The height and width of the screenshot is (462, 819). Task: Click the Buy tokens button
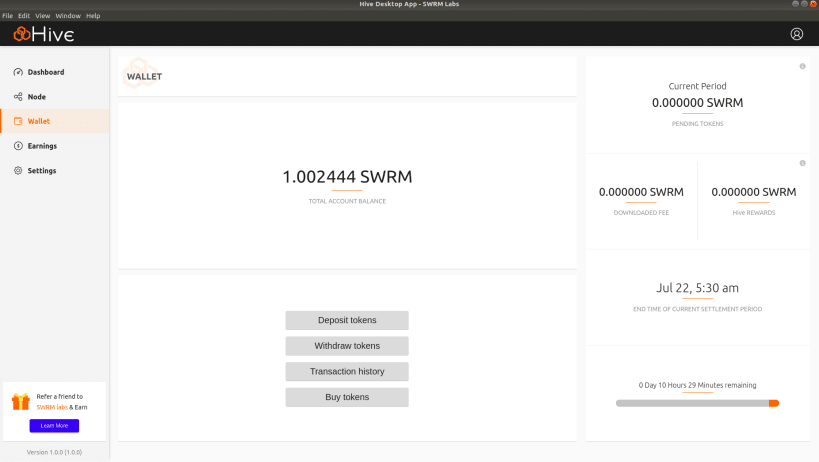tap(347, 397)
